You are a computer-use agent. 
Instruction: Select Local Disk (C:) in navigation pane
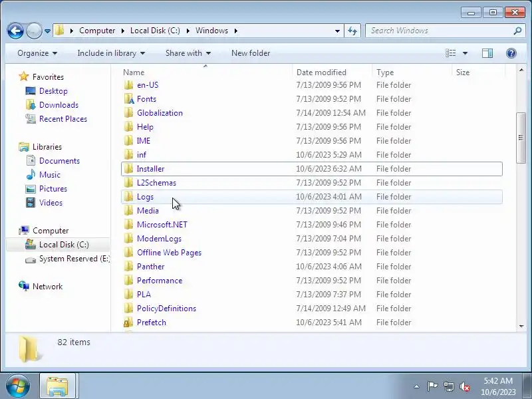pyautogui.click(x=64, y=245)
